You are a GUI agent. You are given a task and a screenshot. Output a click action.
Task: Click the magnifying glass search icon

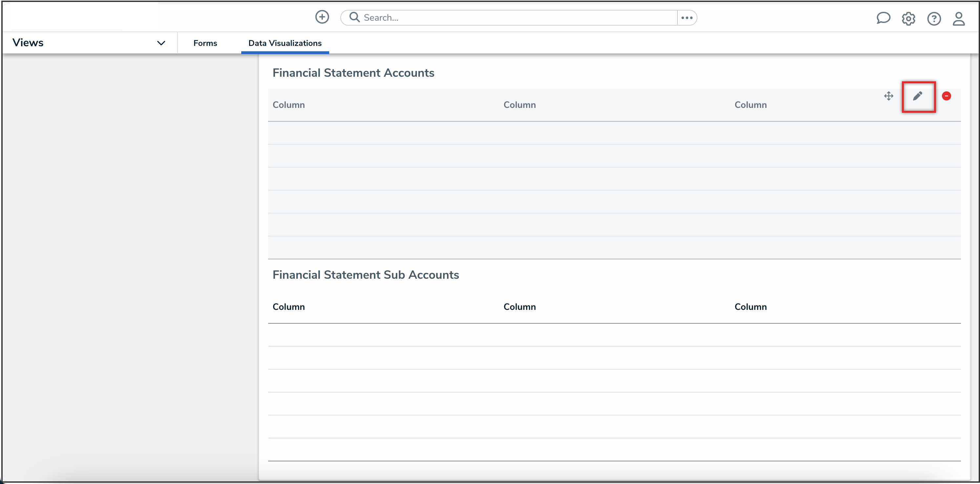click(x=354, y=17)
